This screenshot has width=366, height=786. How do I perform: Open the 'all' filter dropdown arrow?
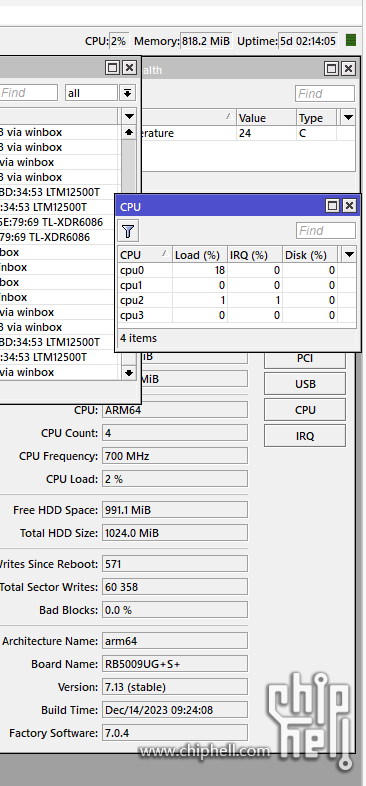point(127,93)
